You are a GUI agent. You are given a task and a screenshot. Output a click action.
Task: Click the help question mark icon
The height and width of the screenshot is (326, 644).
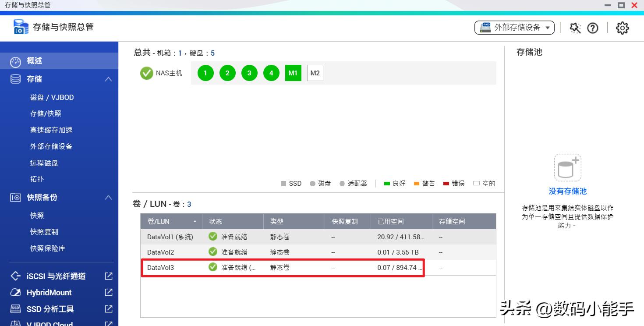pos(593,28)
